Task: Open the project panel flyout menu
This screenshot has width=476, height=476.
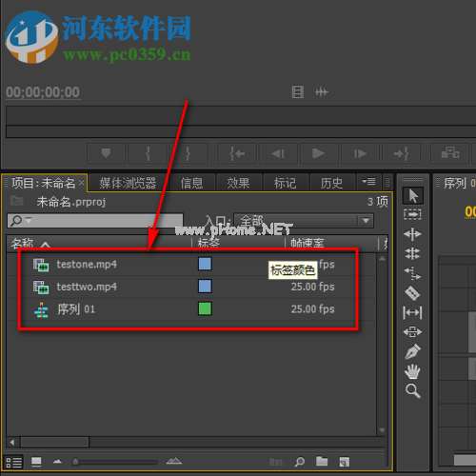Action: (368, 182)
